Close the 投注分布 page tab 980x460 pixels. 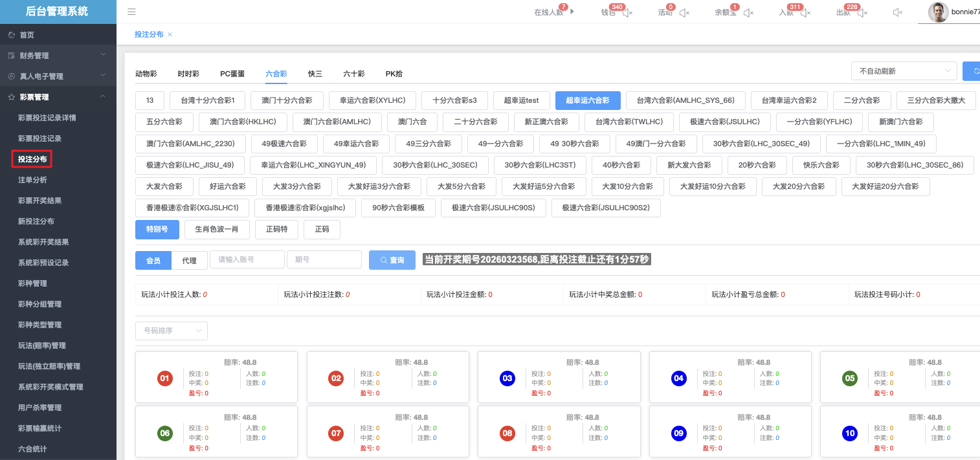(x=170, y=34)
